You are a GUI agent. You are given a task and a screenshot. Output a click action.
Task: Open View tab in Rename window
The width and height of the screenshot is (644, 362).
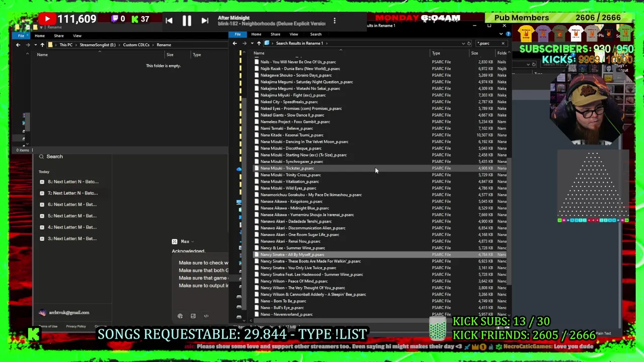(77, 36)
